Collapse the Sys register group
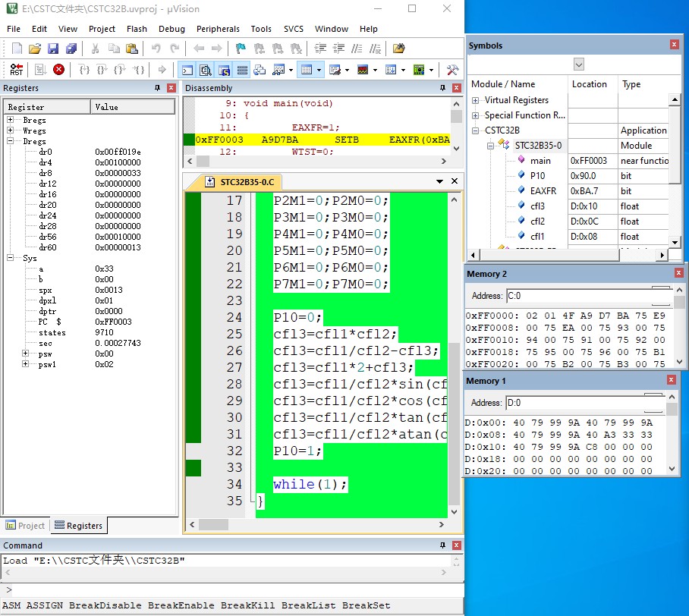689x616 pixels. (x=10, y=257)
